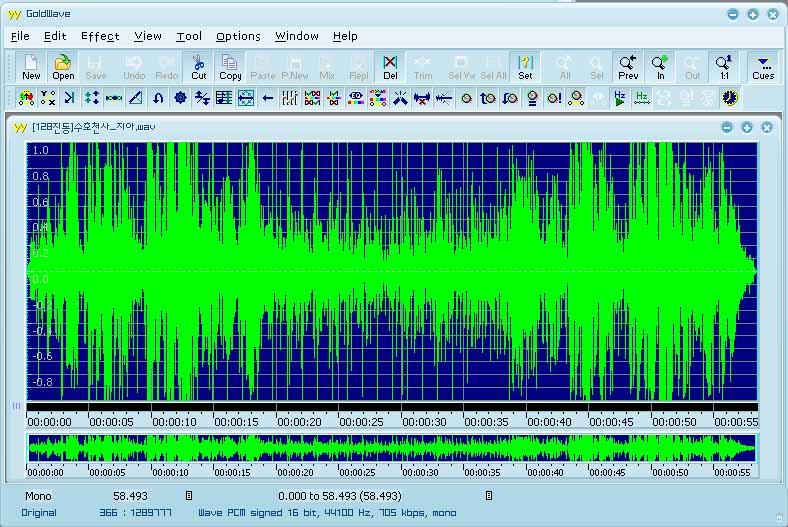Click the Maximize volume icon
Image resolution: width=788 pixels, height=527 pixels.
(x=554, y=98)
